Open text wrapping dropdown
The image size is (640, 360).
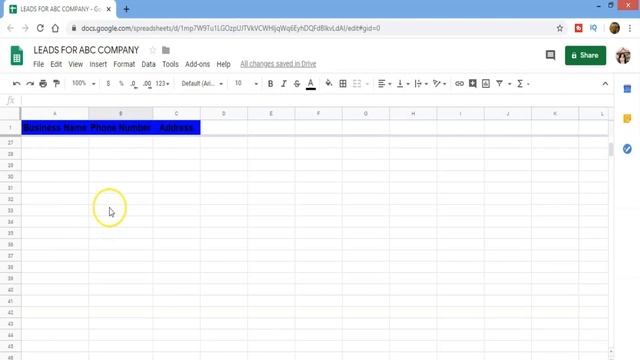[x=421, y=84]
